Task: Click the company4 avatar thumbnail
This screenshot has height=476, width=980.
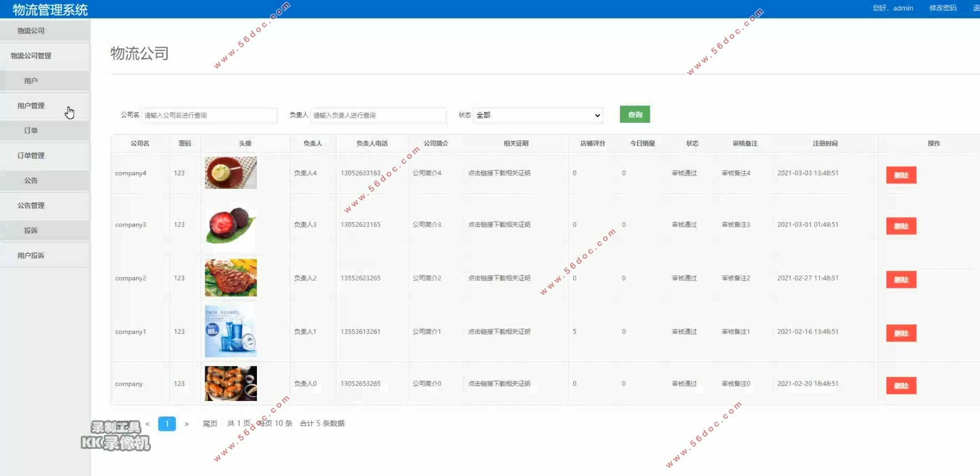Action: (x=230, y=173)
